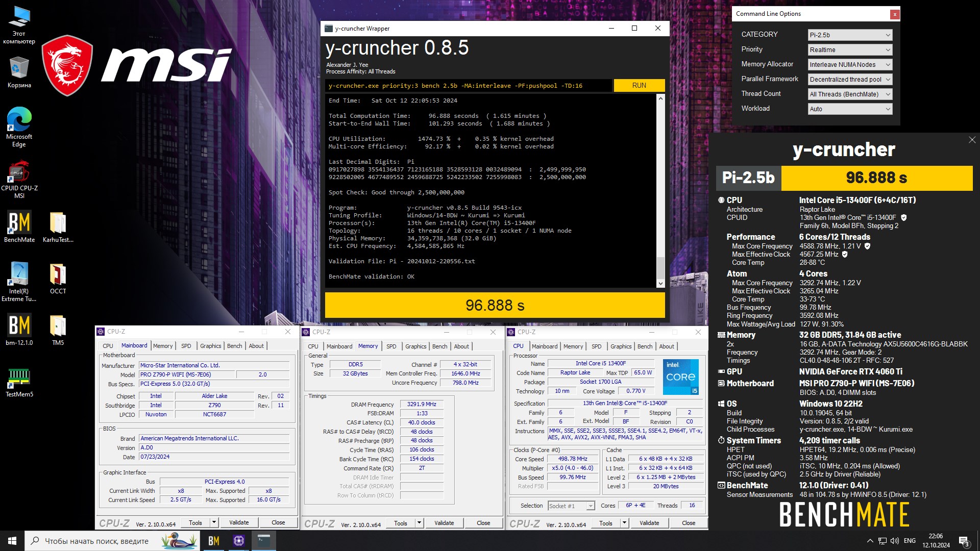The image size is (980, 551).
Task: Open the notification center icon
Action: coord(964,541)
